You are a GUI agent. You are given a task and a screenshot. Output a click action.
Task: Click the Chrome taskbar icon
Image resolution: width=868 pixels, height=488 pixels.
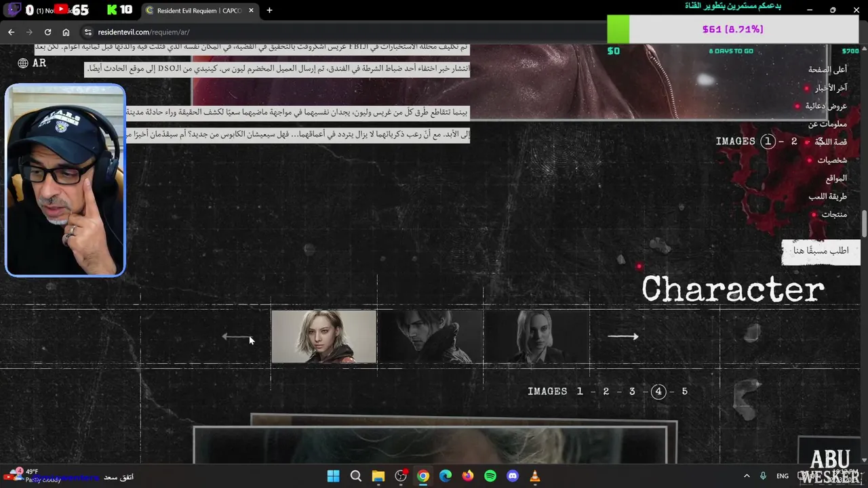423,476
